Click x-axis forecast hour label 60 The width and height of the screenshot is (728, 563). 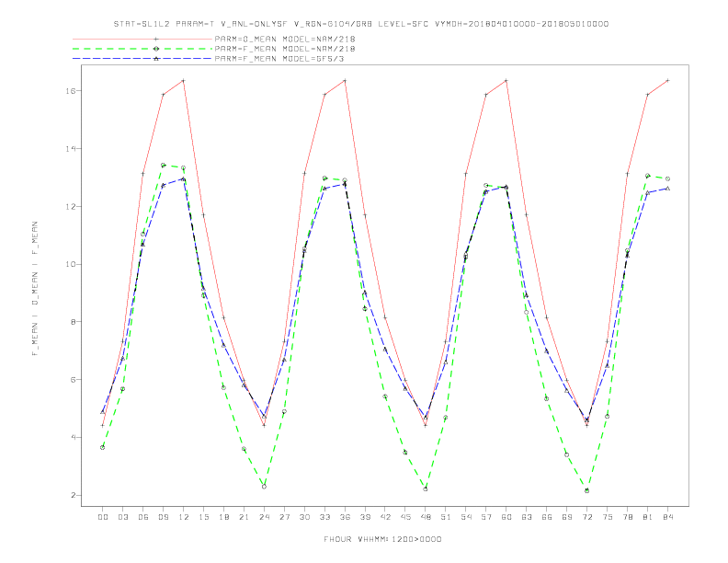[506, 517]
